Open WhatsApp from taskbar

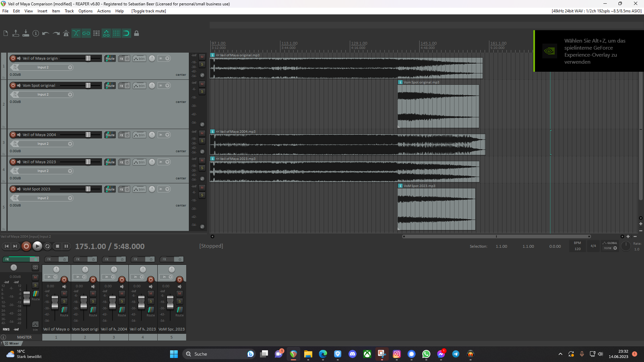pyautogui.click(x=426, y=354)
